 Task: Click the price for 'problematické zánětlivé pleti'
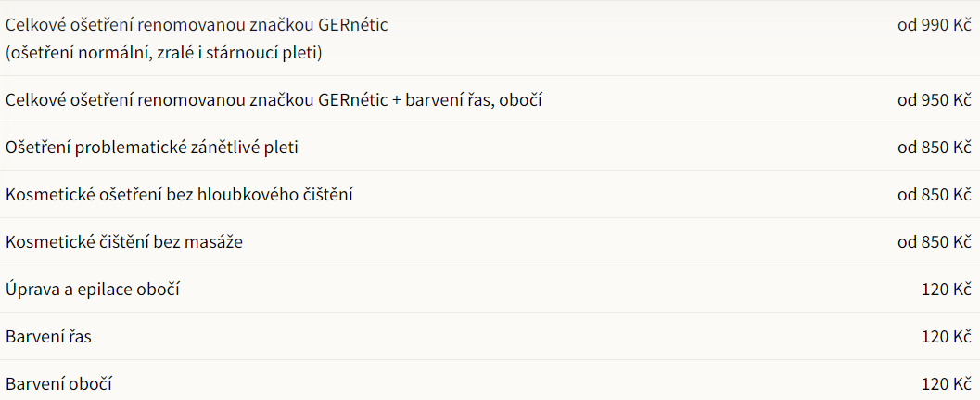pos(935,148)
